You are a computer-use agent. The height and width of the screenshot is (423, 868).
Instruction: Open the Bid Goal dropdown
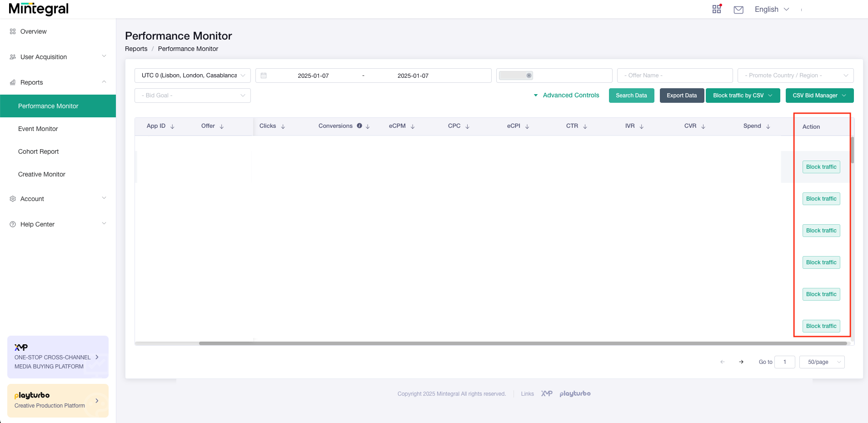pos(192,96)
